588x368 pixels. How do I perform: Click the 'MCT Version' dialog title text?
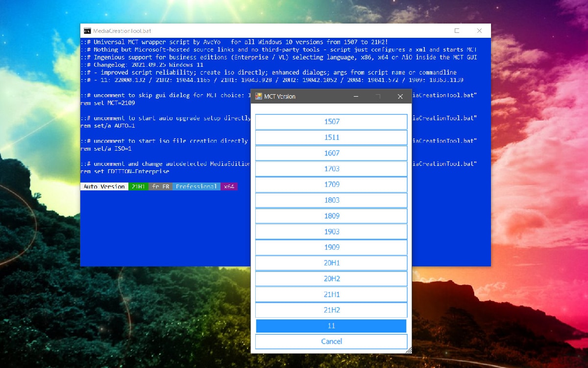click(x=280, y=97)
